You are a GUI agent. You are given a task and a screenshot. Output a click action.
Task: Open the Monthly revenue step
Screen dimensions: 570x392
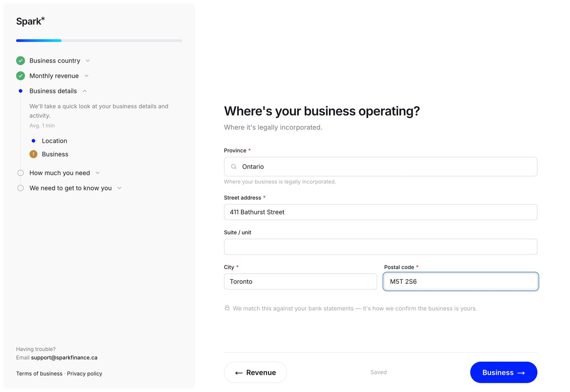(x=54, y=76)
